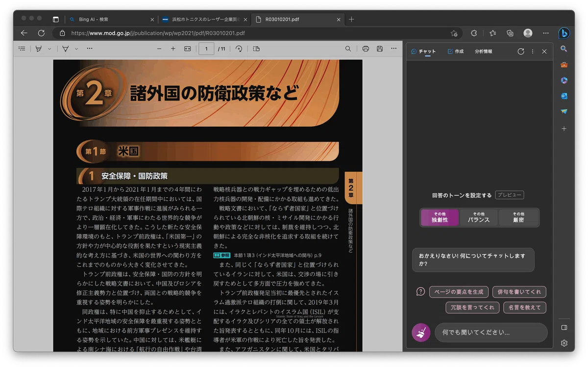Open the PDF table of contents icon
The height and width of the screenshot is (368, 588).
(22, 49)
